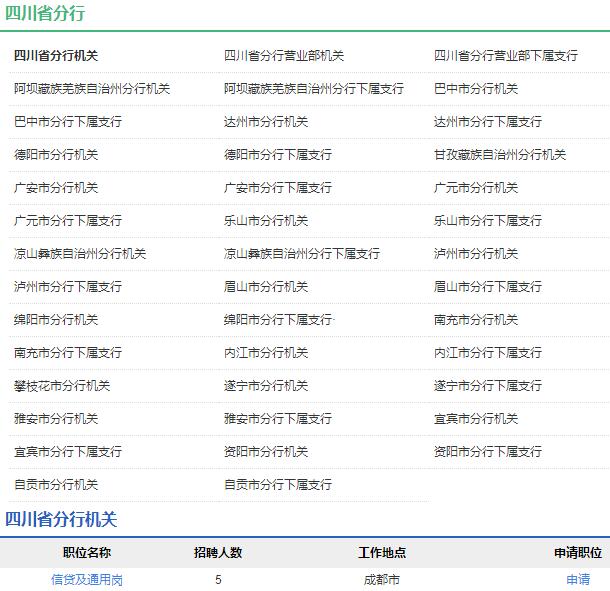Viewport: 610px width, 591px height.
Task: Click 绵阳市分行机关 link
Action: 56,320
